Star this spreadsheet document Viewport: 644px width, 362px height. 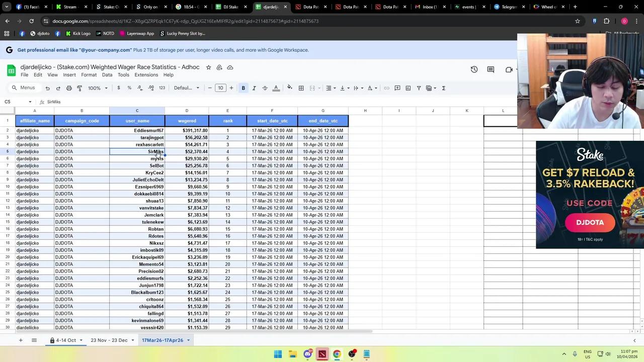208,67
